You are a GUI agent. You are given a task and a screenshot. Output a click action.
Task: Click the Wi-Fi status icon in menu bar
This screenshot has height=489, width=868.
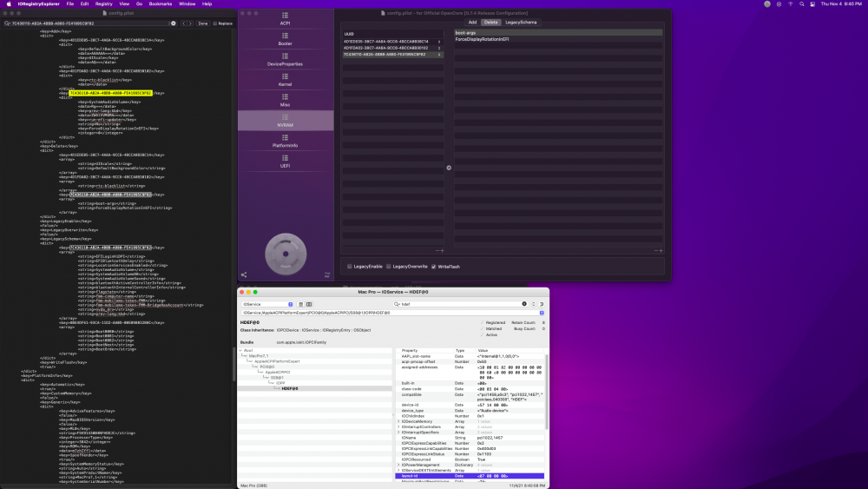click(790, 3)
